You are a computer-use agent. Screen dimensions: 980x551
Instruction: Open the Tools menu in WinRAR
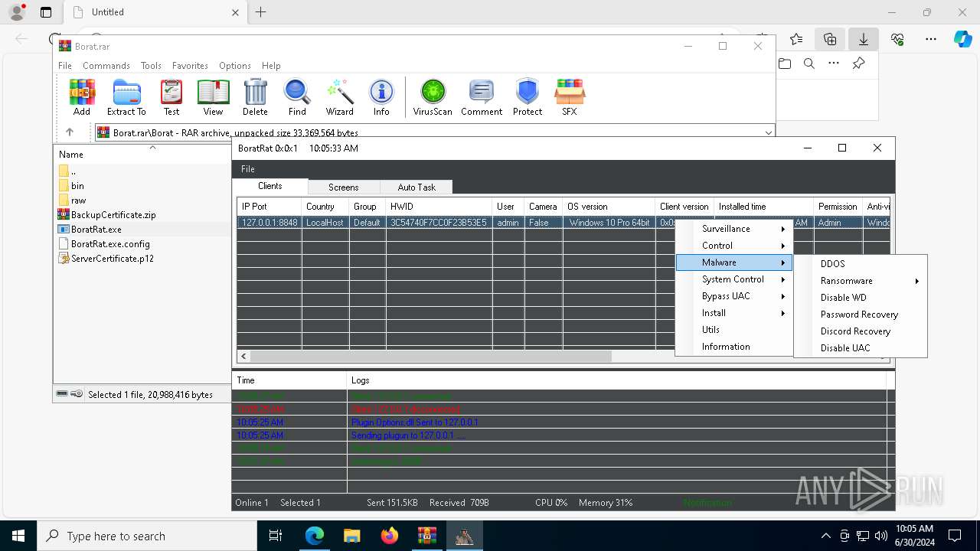coord(151,66)
